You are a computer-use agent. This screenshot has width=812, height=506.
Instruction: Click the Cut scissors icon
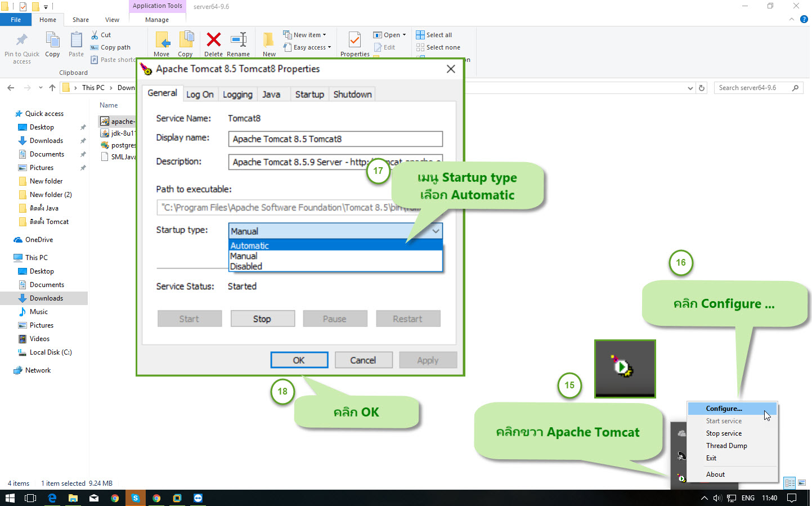coord(95,35)
